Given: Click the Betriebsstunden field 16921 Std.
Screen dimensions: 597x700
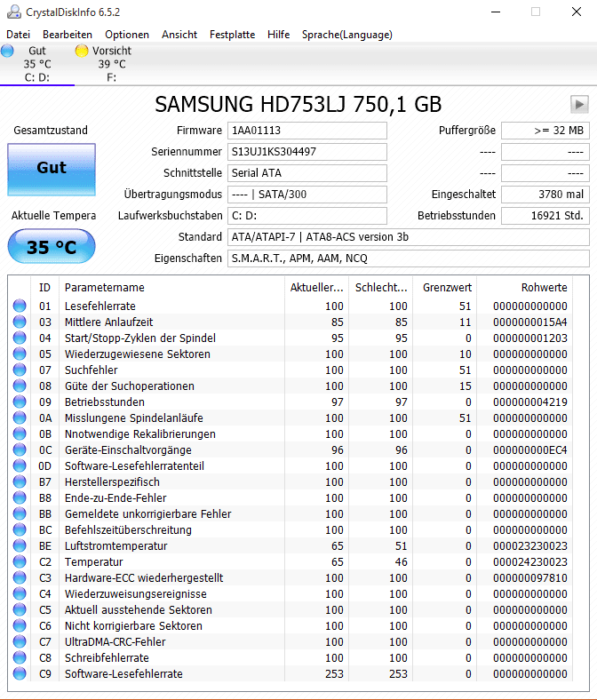Looking at the screenshot, I should click(x=545, y=216).
